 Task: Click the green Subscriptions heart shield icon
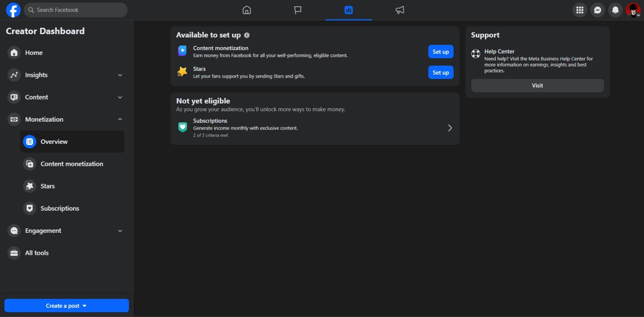point(182,127)
